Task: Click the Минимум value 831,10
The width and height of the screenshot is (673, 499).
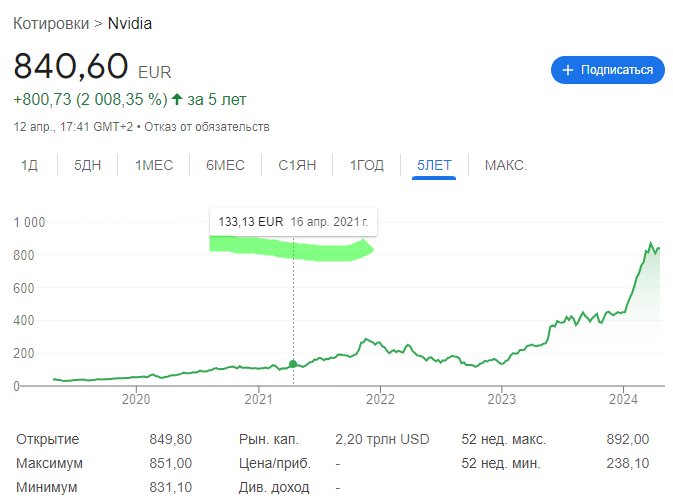Action: (x=170, y=487)
